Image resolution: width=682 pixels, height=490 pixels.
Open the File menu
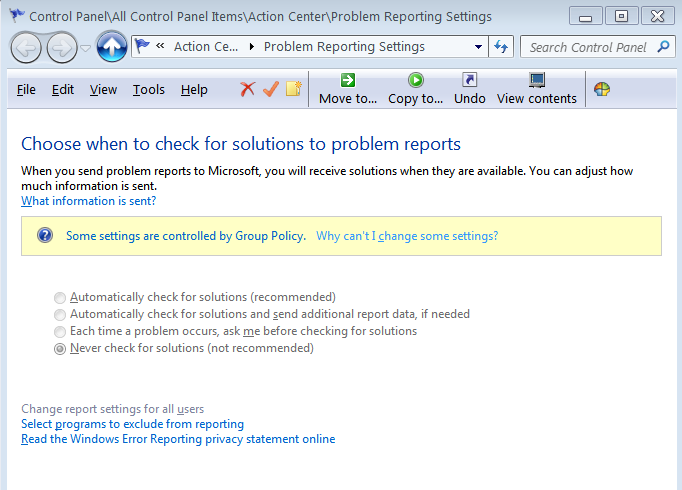pyautogui.click(x=26, y=90)
